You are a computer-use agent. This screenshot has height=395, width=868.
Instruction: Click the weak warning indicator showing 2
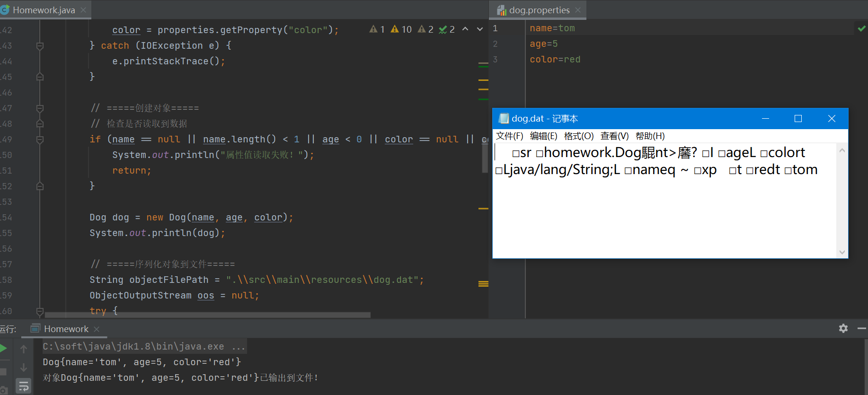[425, 29]
